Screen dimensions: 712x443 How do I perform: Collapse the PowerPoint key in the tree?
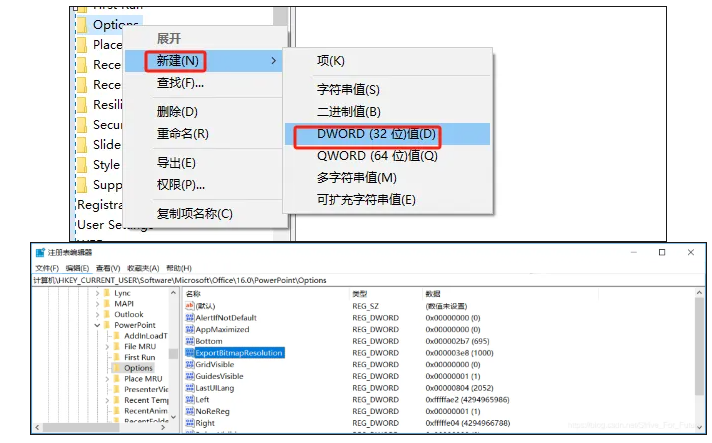97,325
